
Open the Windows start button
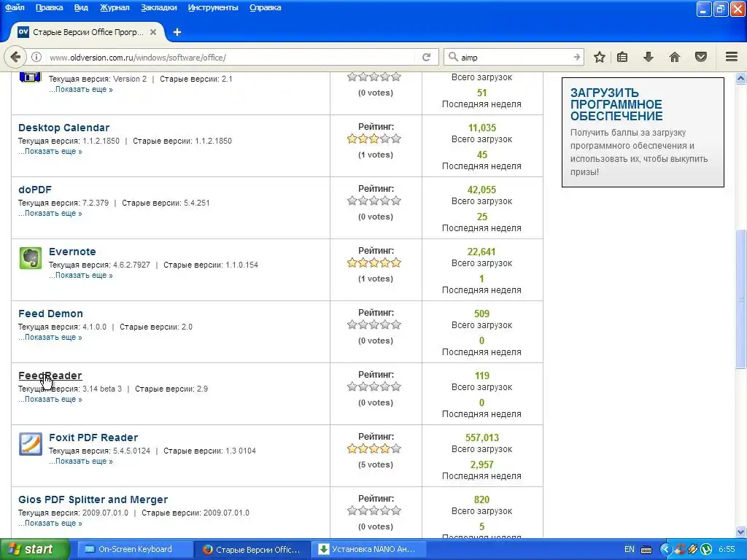pyautogui.click(x=35, y=549)
